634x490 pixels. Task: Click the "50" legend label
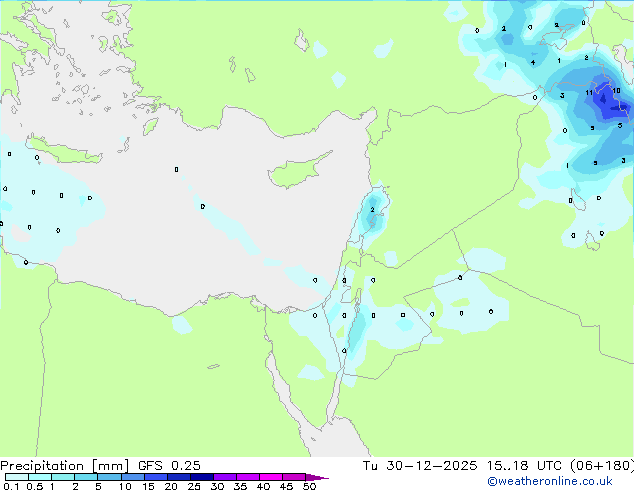coord(309,486)
